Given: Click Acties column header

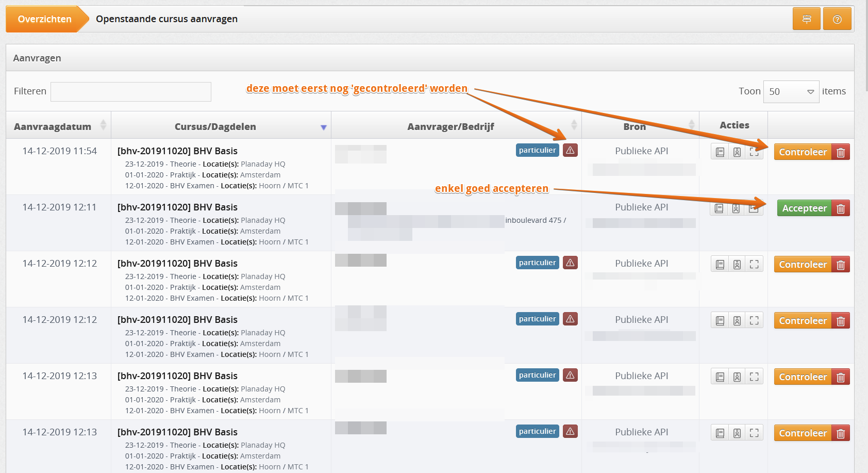Looking at the screenshot, I should [x=735, y=125].
